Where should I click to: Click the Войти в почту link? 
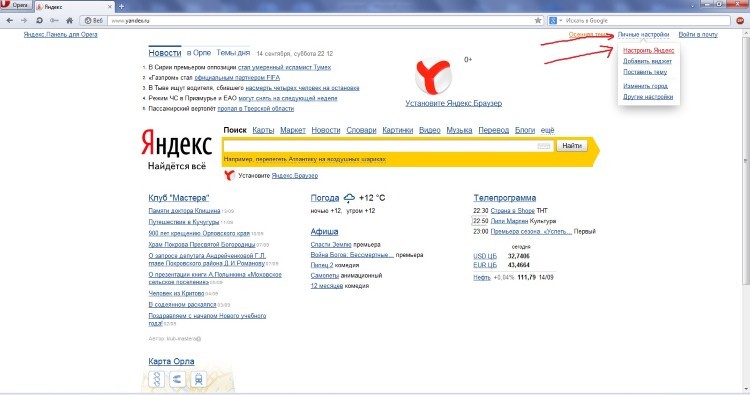point(698,34)
